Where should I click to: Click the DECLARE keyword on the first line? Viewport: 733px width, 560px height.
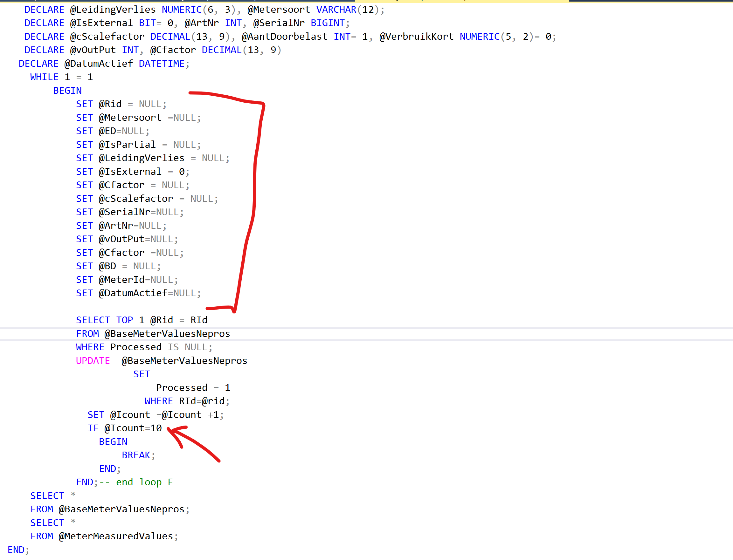pos(44,9)
